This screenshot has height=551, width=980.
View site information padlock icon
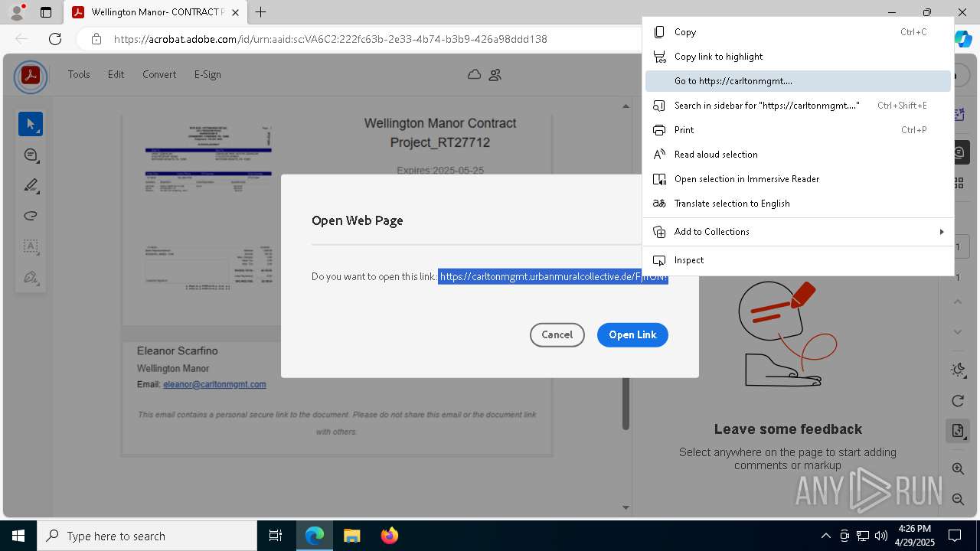(96, 39)
